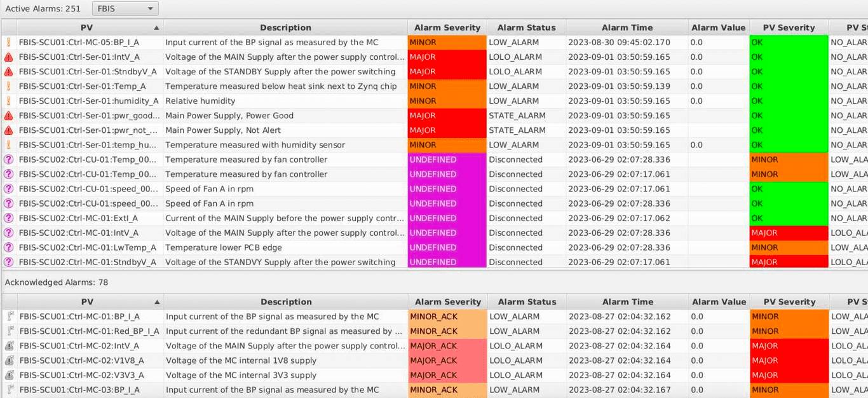Click the minor alarm icon for Ctrl-MC-05:BP_I_A
The width and height of the screenshot is (868, 398).
9,43
